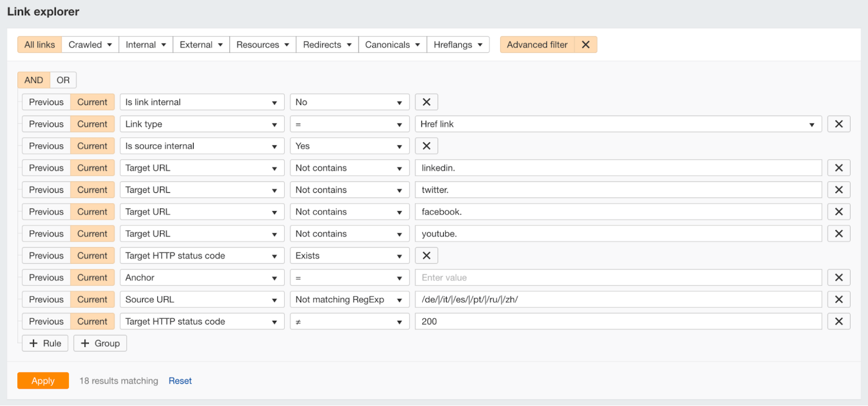Remove the 'Is link internal' rule
The image size is (868, 406).
[426, 102]
